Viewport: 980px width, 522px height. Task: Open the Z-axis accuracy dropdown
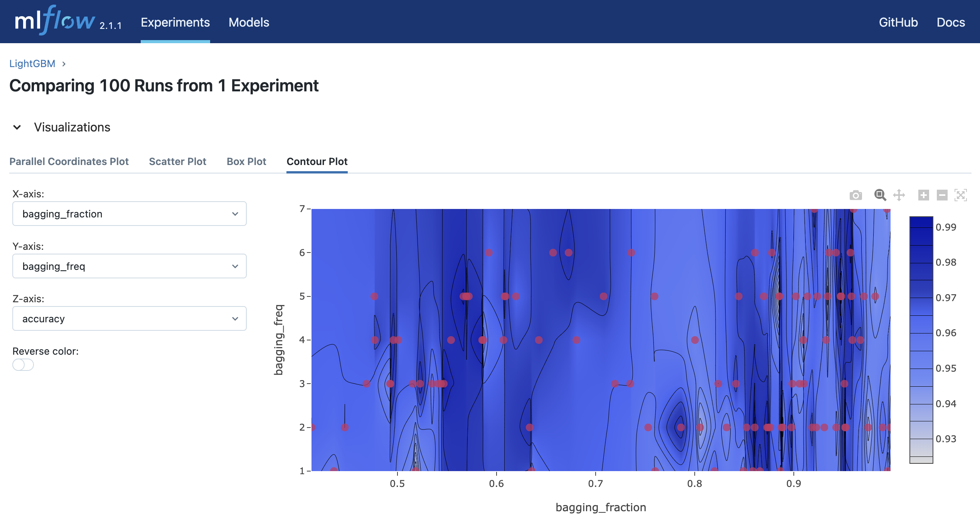(130, 318)
